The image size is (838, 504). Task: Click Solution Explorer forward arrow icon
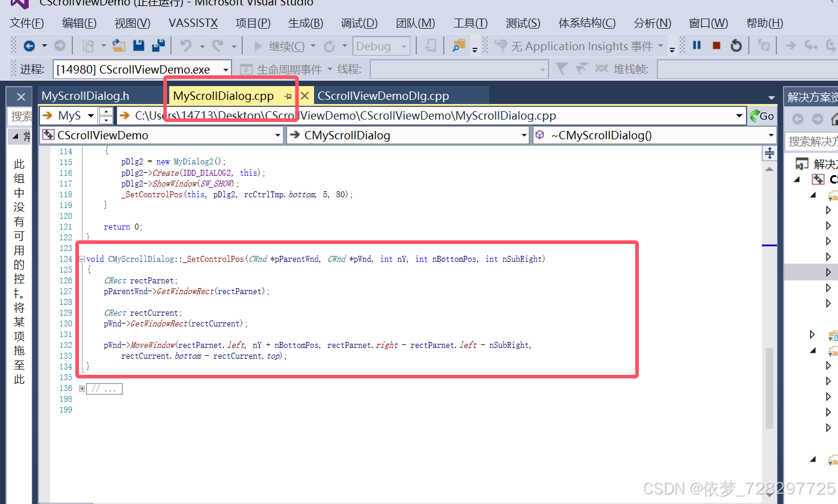818,119
